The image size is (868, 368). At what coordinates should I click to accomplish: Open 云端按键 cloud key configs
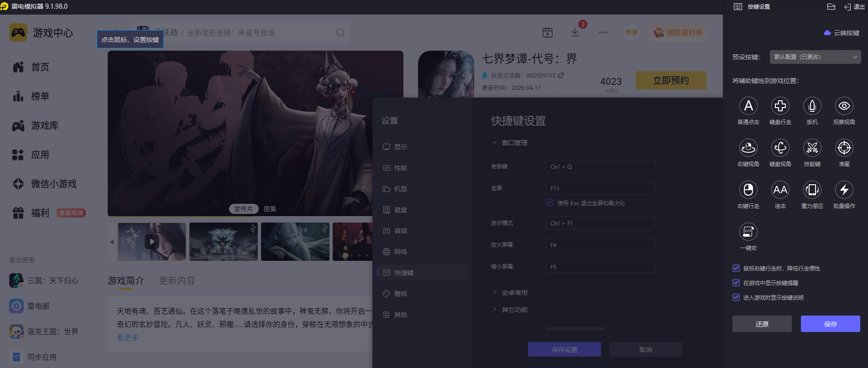(842, 33)
